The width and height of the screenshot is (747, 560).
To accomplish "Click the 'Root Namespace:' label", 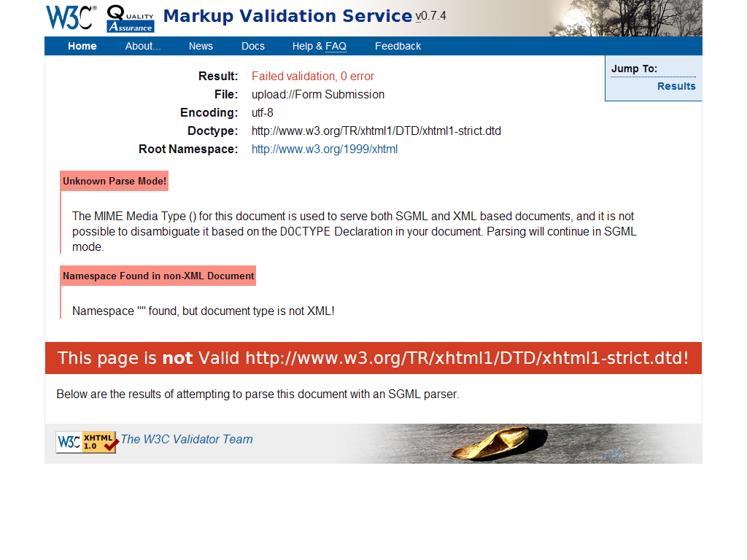I will click(188, 149).
